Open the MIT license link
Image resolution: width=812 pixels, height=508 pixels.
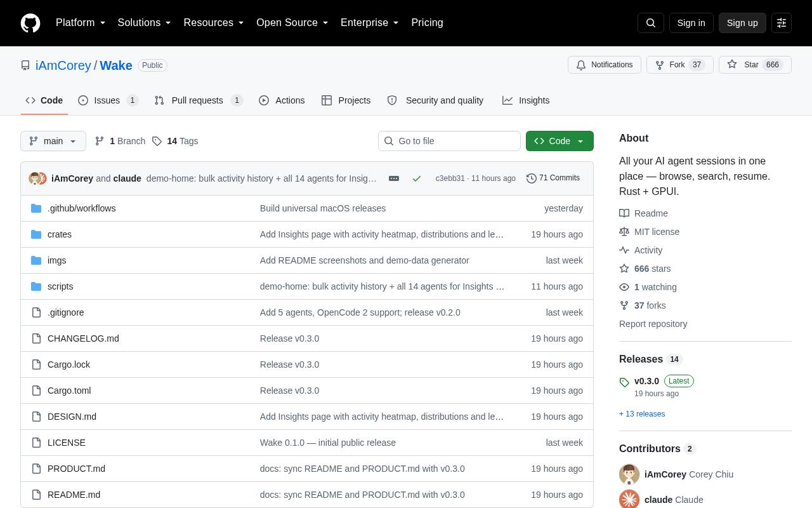point(650,232)
